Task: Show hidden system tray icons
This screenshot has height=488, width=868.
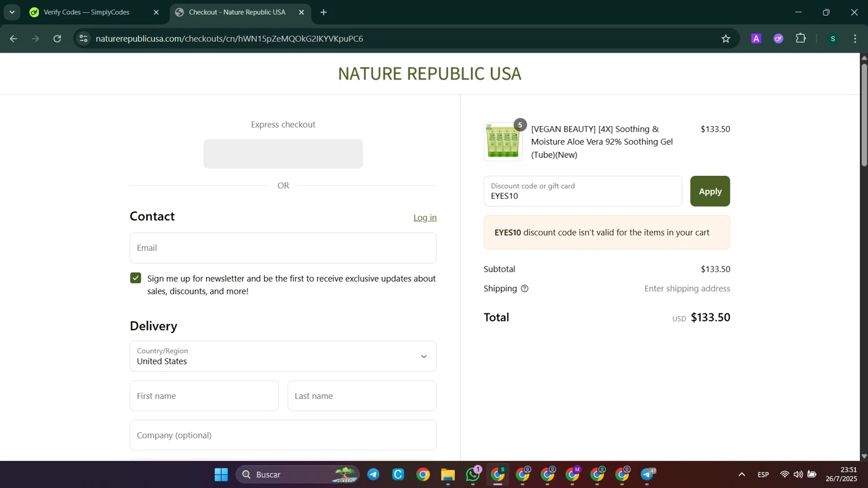Action: 741,475
